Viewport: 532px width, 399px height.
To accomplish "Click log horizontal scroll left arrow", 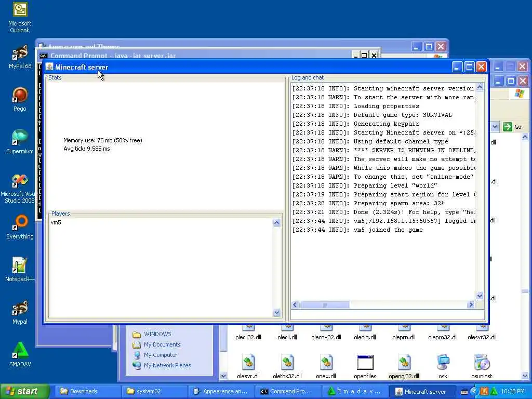I will coord(295,304).
